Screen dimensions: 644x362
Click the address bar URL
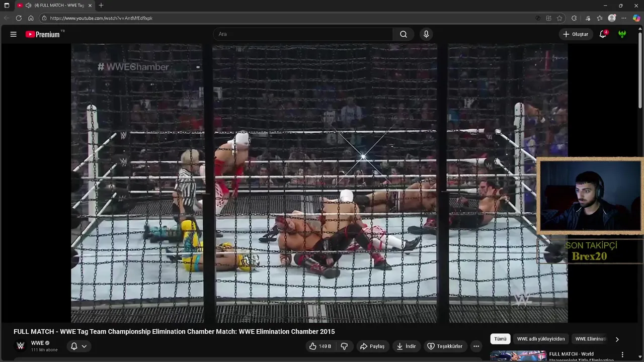(101, 18)
